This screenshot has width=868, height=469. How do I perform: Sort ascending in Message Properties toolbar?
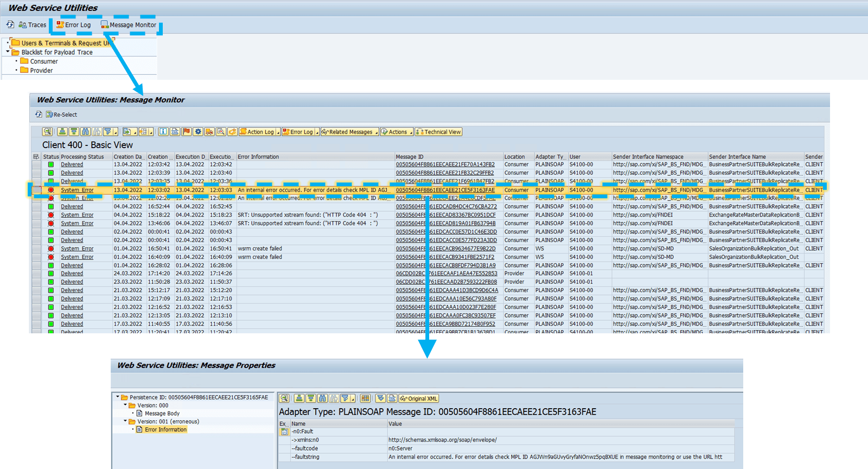coord(299,398)
